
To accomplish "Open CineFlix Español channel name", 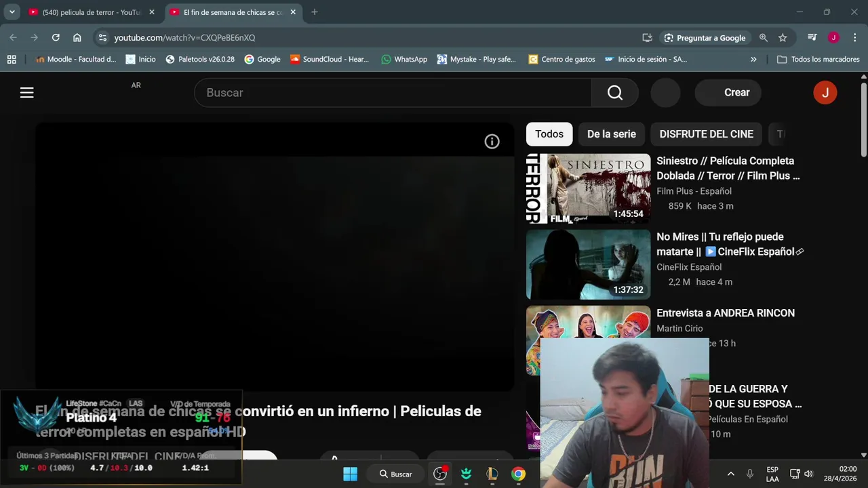I will coord(689,267).
